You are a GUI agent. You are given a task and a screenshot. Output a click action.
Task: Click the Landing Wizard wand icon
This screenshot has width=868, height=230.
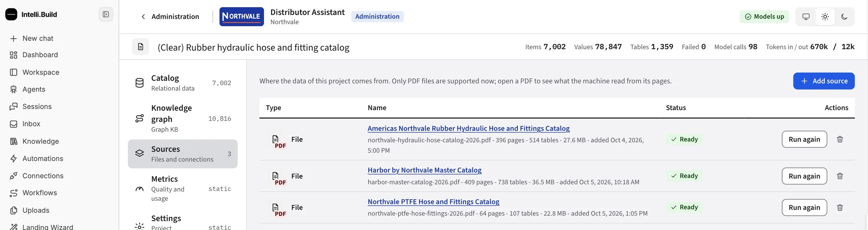[x=13, y=227]
